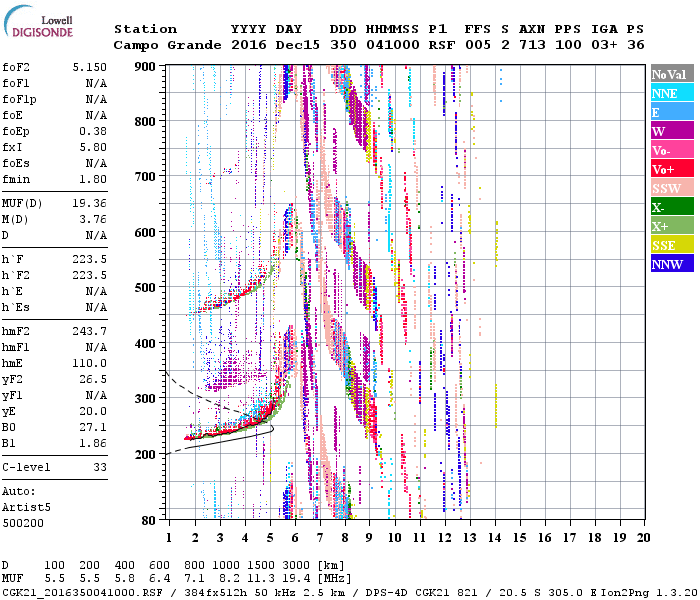Click the Lowell Digisonde logo
Viewport: 700px width, 600px height.
pyautogui.click(x=38, y=22)
